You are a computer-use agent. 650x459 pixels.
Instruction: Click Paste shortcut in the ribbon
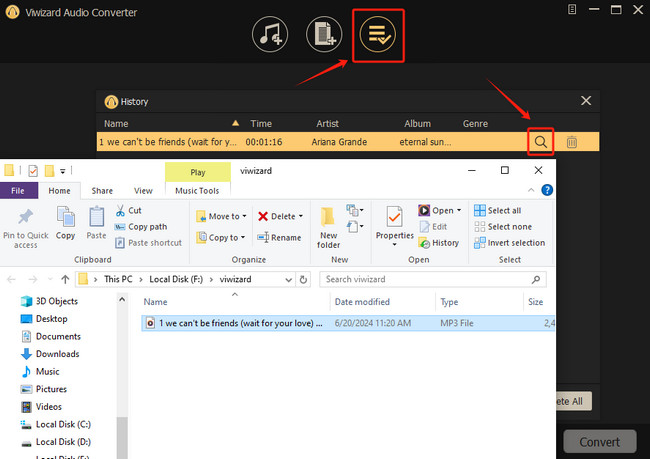pos(148,243)
